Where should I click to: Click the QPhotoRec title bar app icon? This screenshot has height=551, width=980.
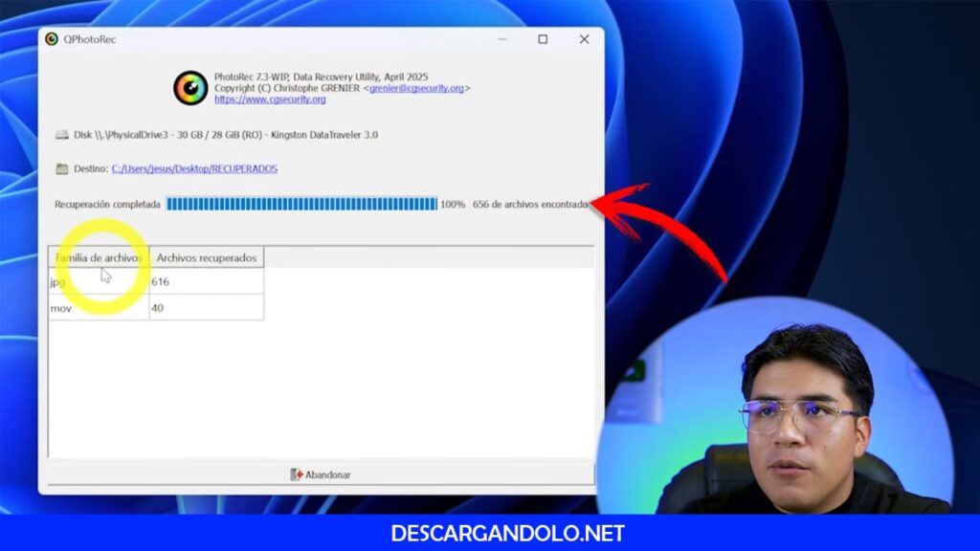click(x=52, y=39)
